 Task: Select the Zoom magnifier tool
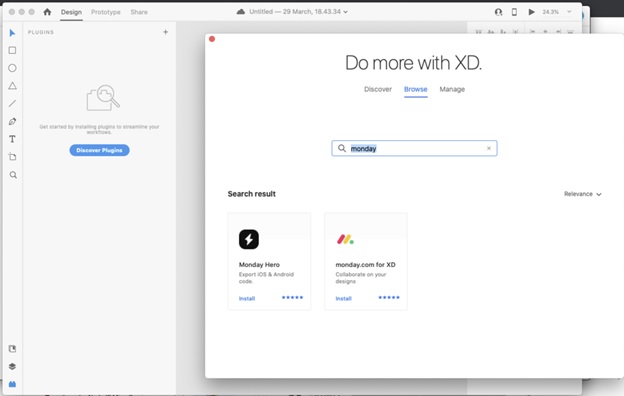coord(13,175)
